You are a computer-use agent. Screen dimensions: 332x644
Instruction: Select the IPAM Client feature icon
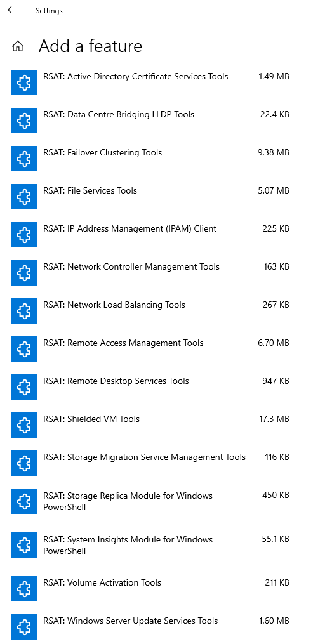[x=24, y=235]
